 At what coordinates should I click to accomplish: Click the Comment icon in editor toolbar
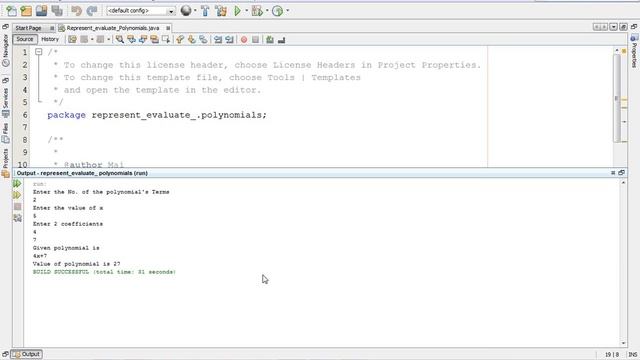click(x=270, y=40)
